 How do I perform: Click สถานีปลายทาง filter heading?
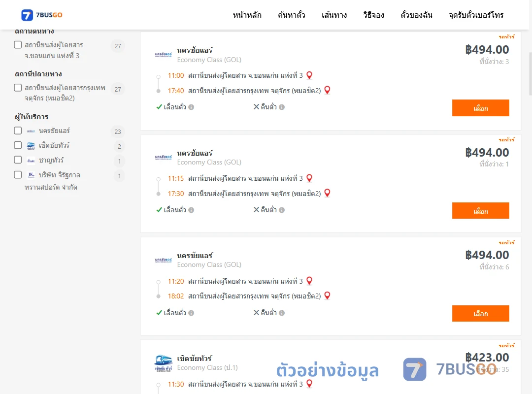(38, 74)
